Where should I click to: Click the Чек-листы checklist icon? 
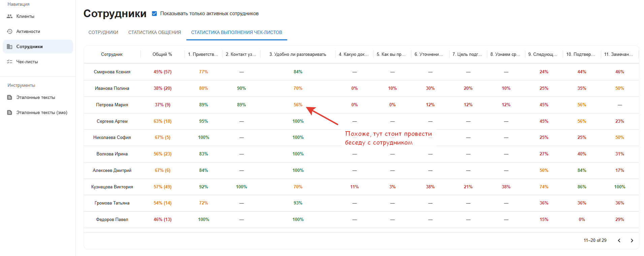point(9,62)
